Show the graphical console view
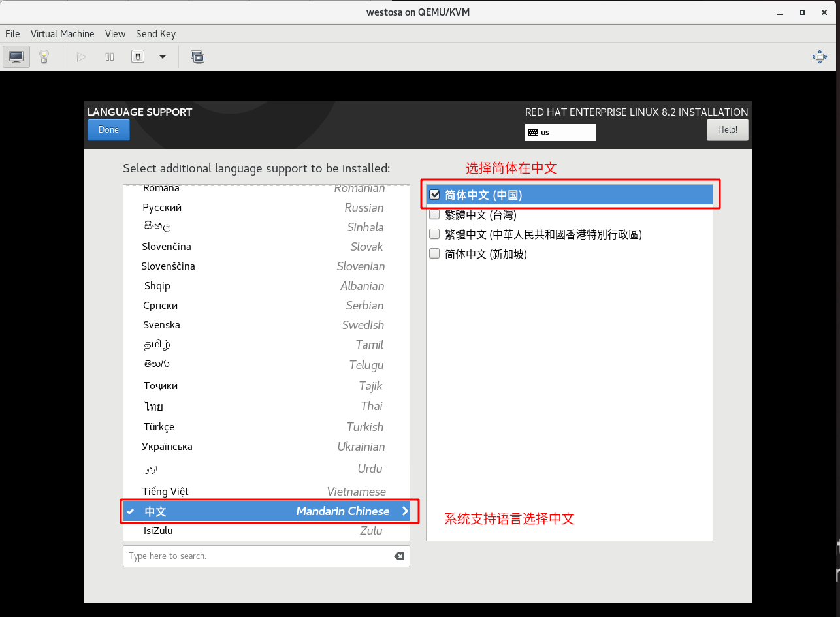 [16, 57]
